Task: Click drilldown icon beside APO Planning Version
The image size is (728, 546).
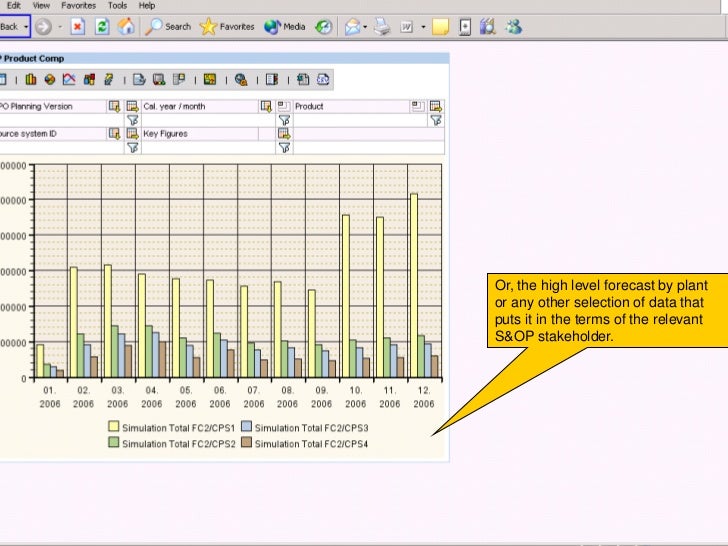Action: (114, 106)
